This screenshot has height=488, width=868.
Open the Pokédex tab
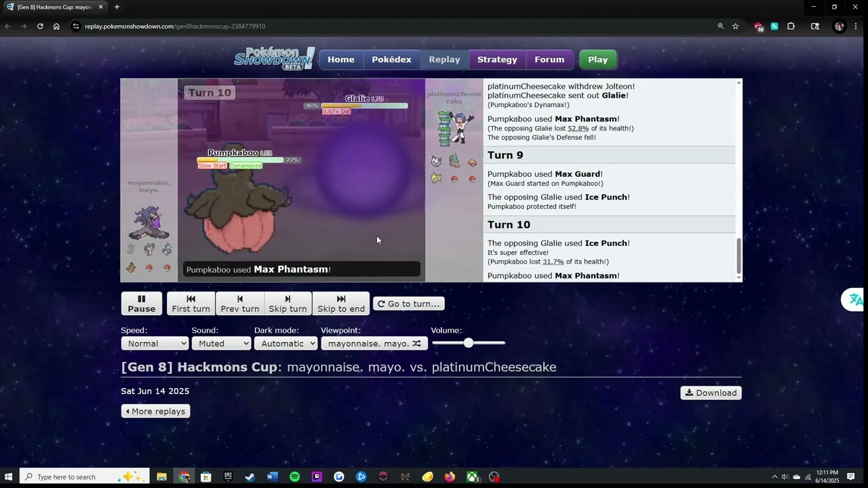(391, 60)
